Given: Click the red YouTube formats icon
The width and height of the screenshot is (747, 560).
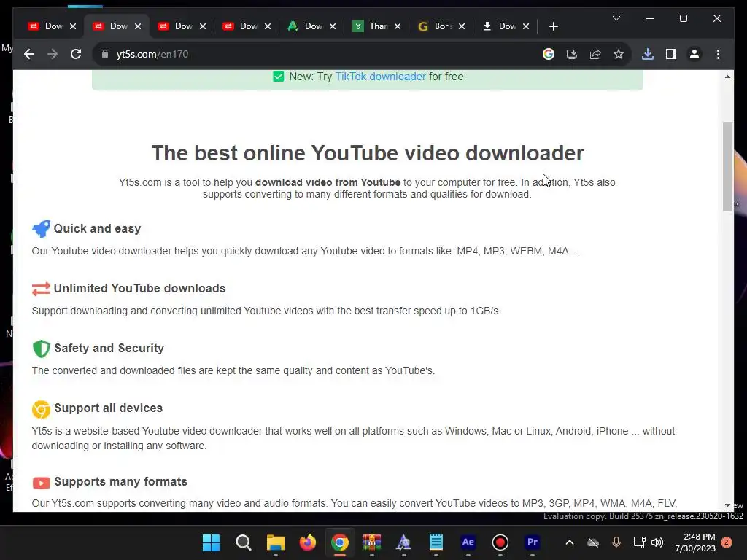Looking at the screenshot, I should click(41, 483).
